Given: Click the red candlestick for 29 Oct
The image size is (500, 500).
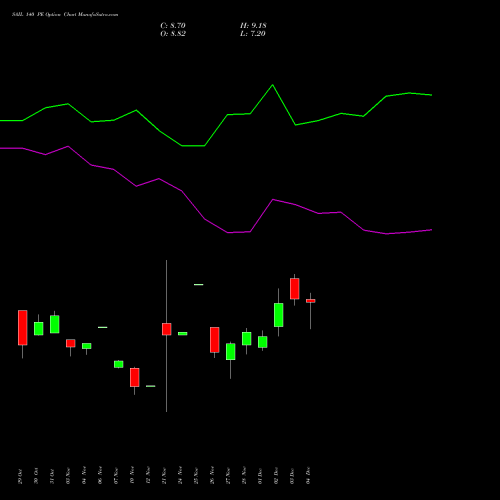Looking at the screenshot, I should click(x=23, y=328).
